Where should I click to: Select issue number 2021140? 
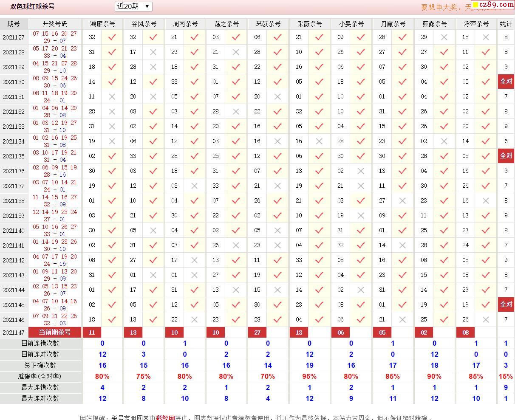tap(14, 231)
